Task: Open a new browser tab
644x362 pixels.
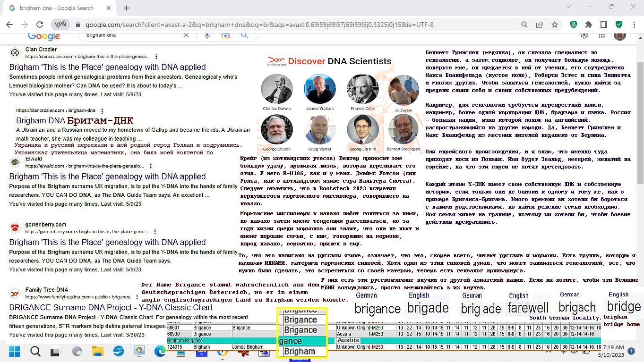Action: 127,8
